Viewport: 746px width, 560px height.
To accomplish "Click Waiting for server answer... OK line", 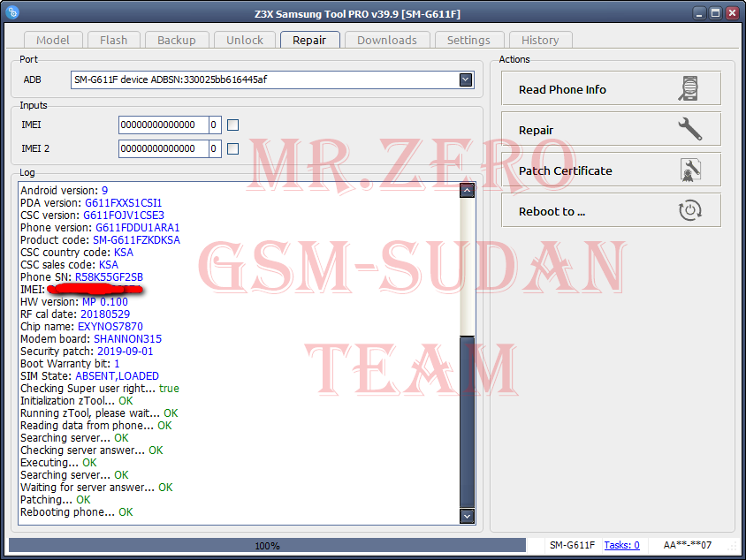I will [96, 488].
